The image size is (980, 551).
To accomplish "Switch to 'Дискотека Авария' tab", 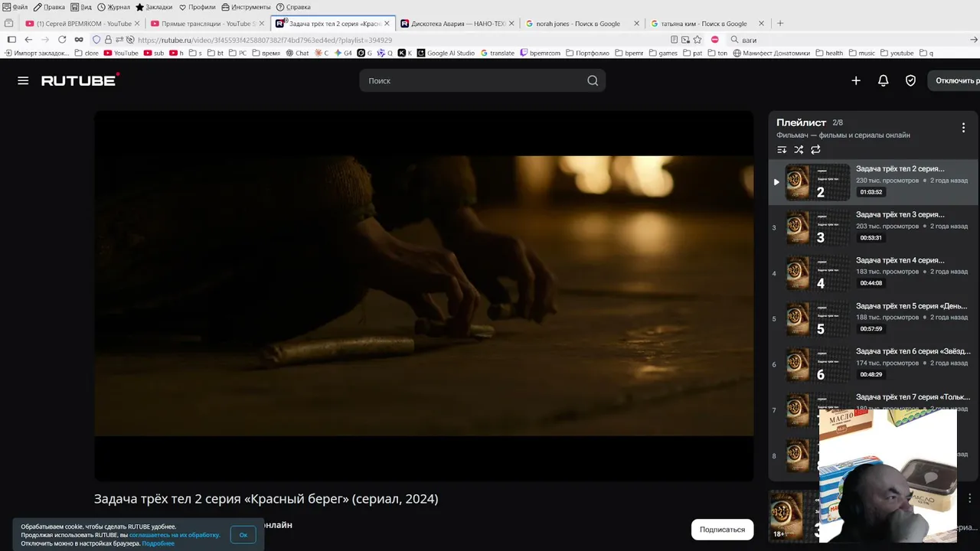I will point(458,24).
